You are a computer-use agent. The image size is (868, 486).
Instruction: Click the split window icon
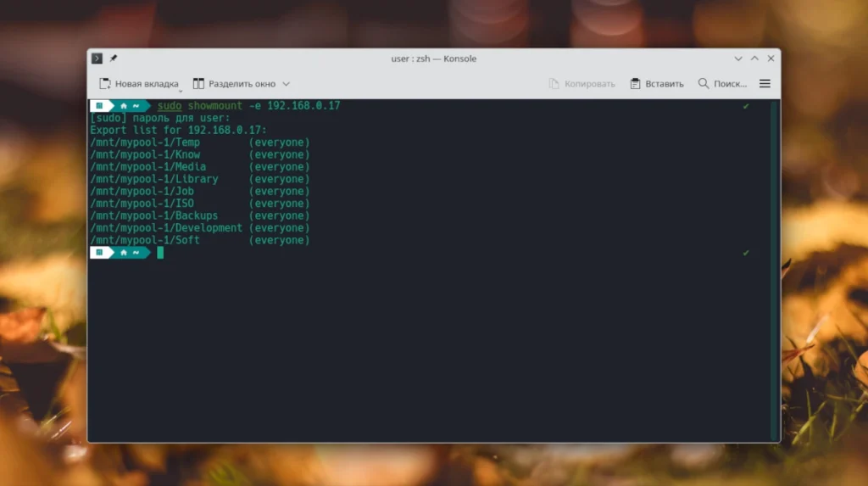tap(198, 84)
